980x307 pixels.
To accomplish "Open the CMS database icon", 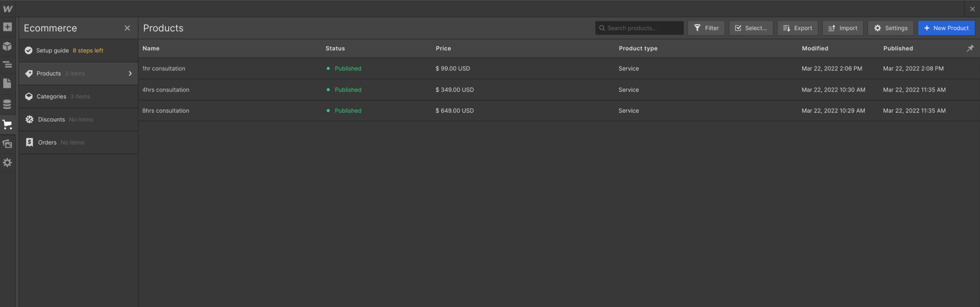I will coord(7,104).
